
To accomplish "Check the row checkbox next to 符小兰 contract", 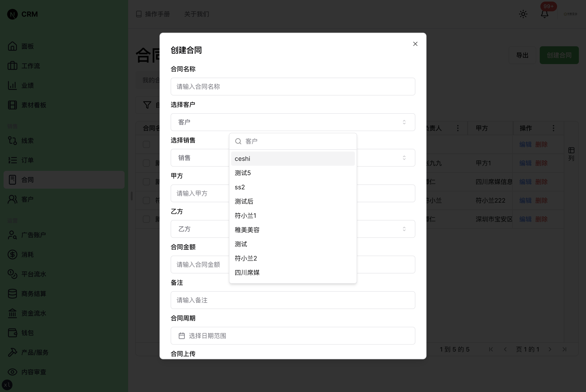I will pos(146,200).
